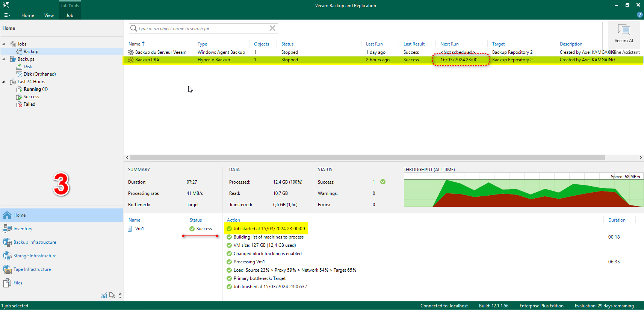Select the Primary bottleneck: Target entry

pyautogui.click(x=259, y=278)
